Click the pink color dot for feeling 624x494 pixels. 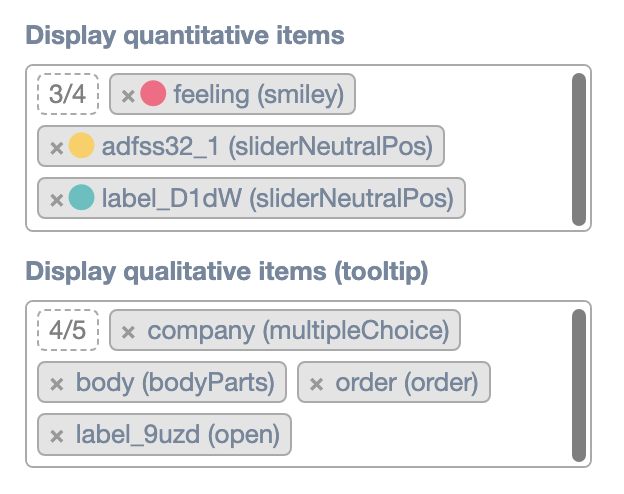pyautogui.click(x=153, y=94)
